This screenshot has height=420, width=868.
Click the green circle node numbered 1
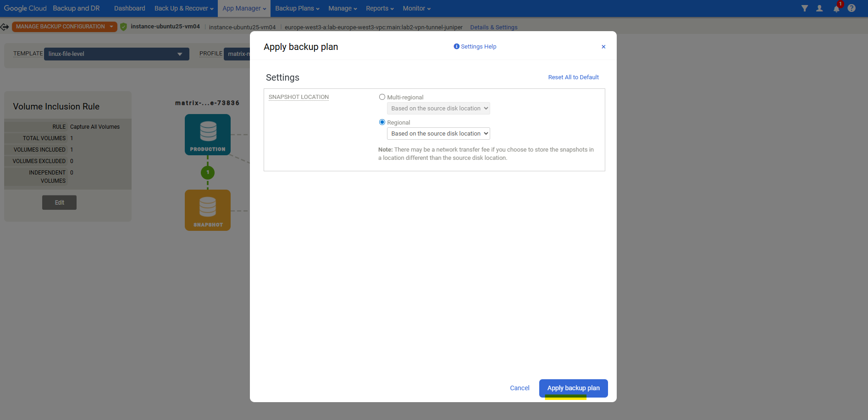pos(208,173)
